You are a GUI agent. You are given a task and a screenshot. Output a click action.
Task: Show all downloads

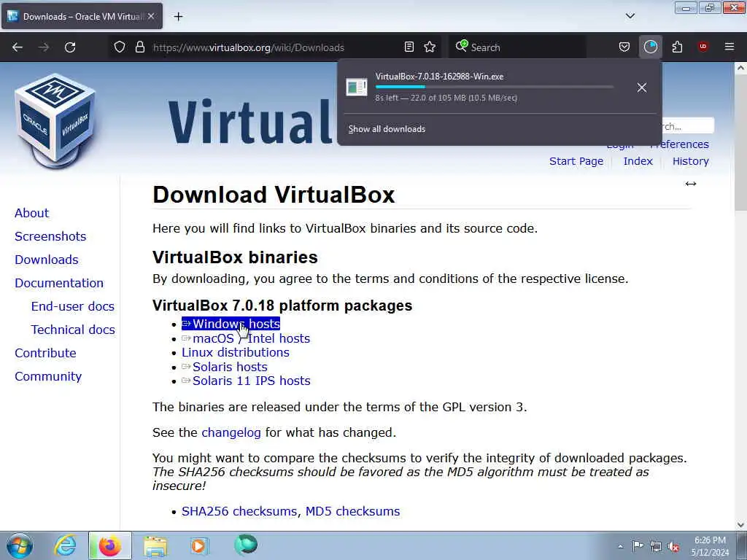387,129
